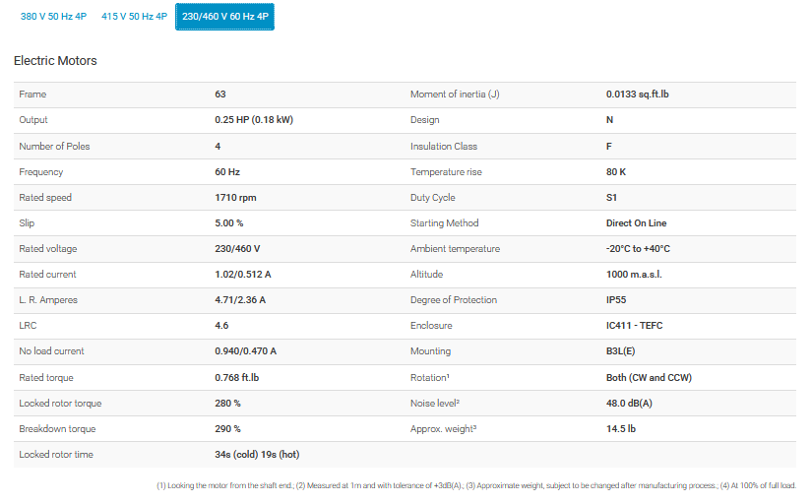Click the Frame value 63

tap(220, 94)
